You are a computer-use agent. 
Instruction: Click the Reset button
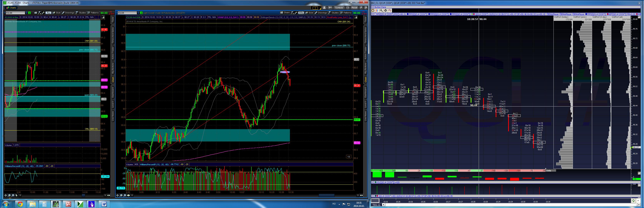(x=354, y=8)
